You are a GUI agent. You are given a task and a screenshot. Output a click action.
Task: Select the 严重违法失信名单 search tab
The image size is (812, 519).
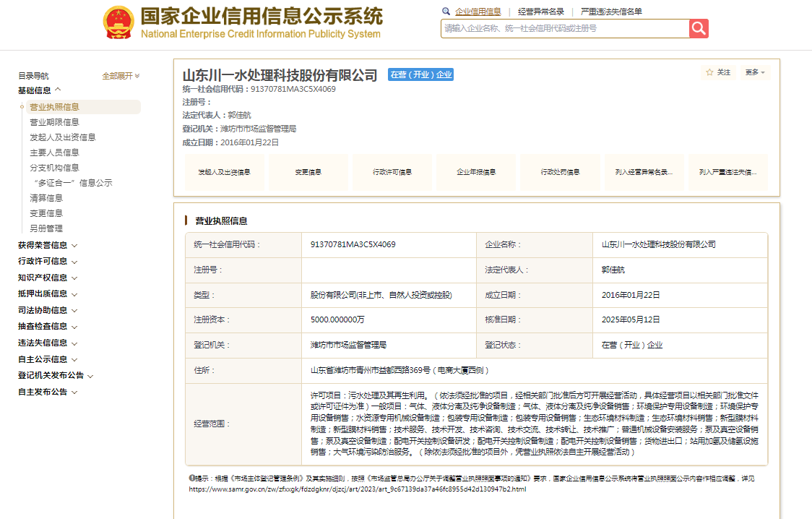[x=611, y=12]
